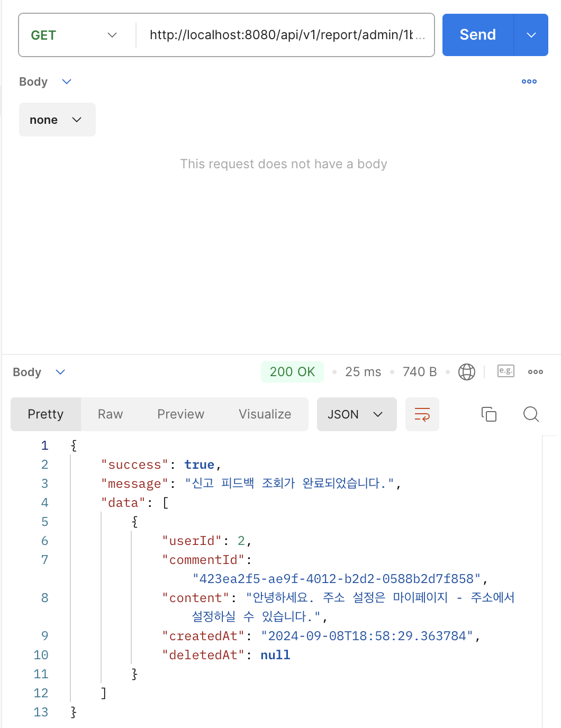561x728 pixels.
Task: Open the body type none dropdown
Action: click(x=57, y=120)
